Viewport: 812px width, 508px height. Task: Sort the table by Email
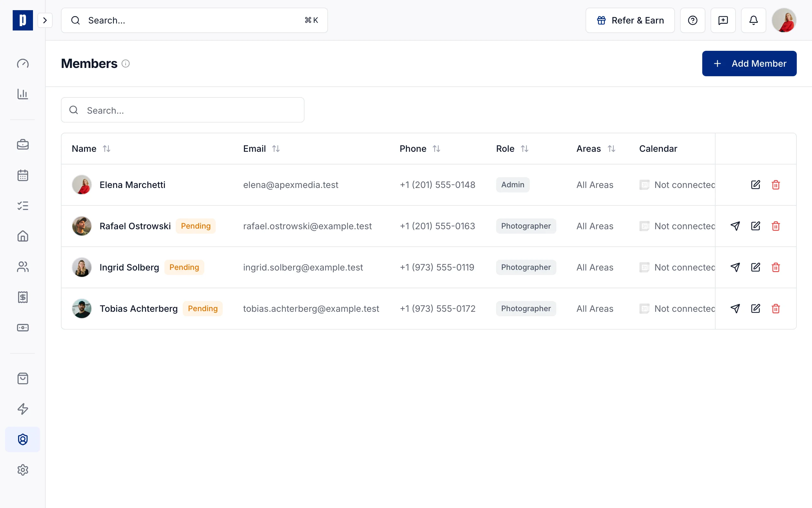(276, 149)
